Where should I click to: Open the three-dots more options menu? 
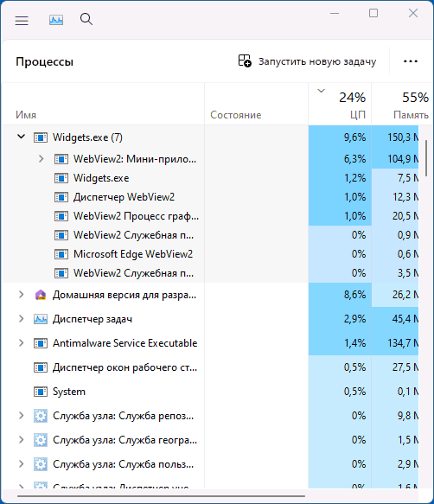tap(411, 61)
